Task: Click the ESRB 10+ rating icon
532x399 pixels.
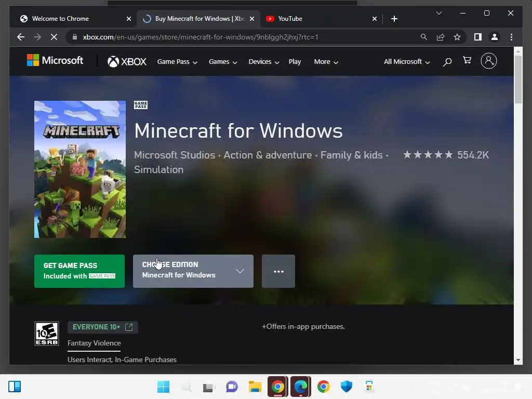Action: [47, 334]
